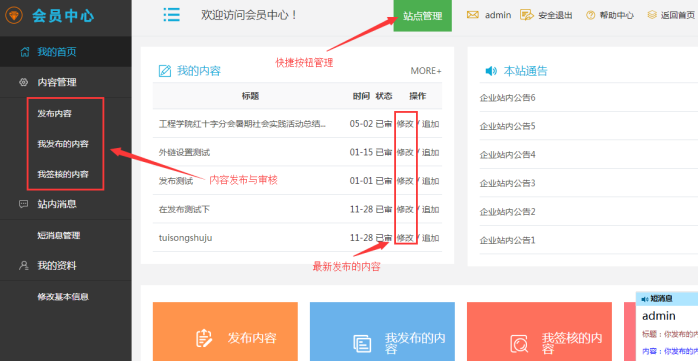
Task: Click the blue 我发布的内容 tile
Action: (382, 332)
